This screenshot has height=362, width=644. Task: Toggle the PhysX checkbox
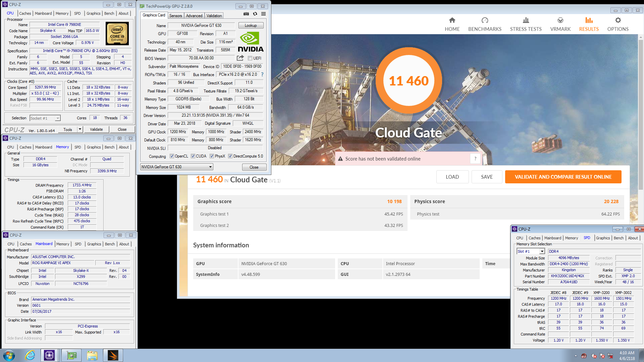pyautogui.click(x=212, y=156)
